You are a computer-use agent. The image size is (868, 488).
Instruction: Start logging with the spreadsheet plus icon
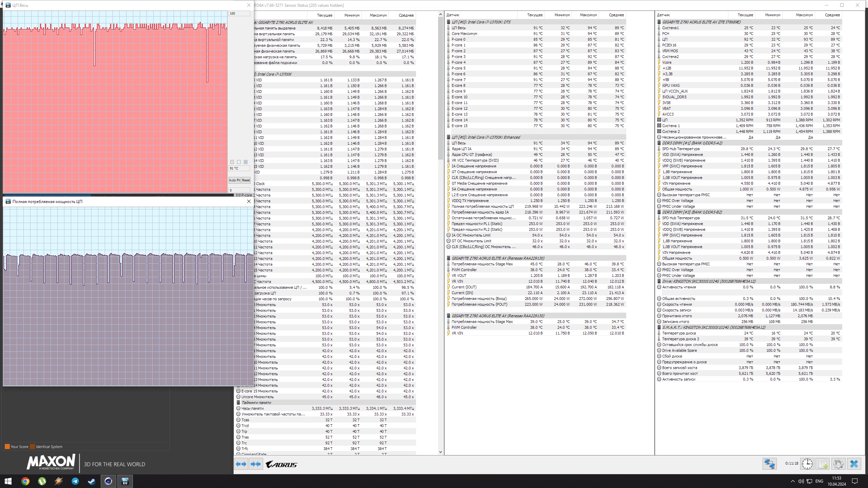[823, 464]
